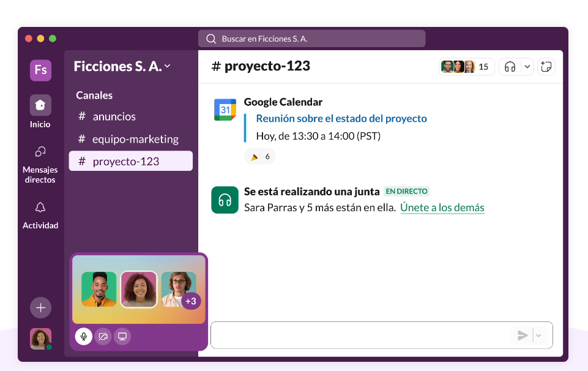
Task: Share screen from huddle controls
Action: click(x=122, y=337)
